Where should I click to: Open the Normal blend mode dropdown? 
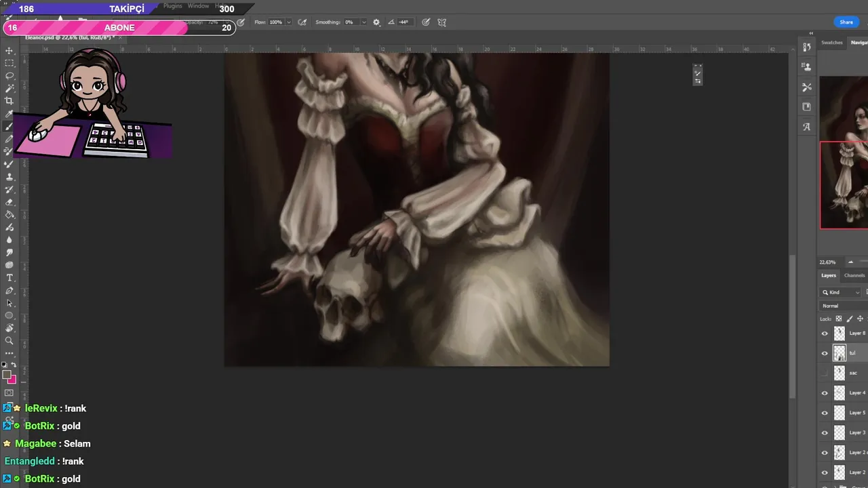tap(844, 306)
